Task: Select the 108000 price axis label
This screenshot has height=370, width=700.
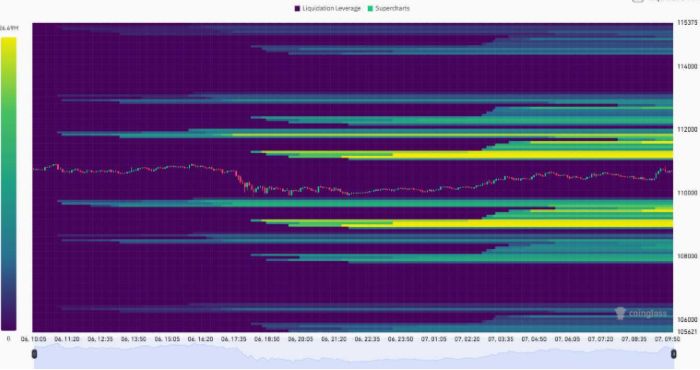Action: pos(687,256)
